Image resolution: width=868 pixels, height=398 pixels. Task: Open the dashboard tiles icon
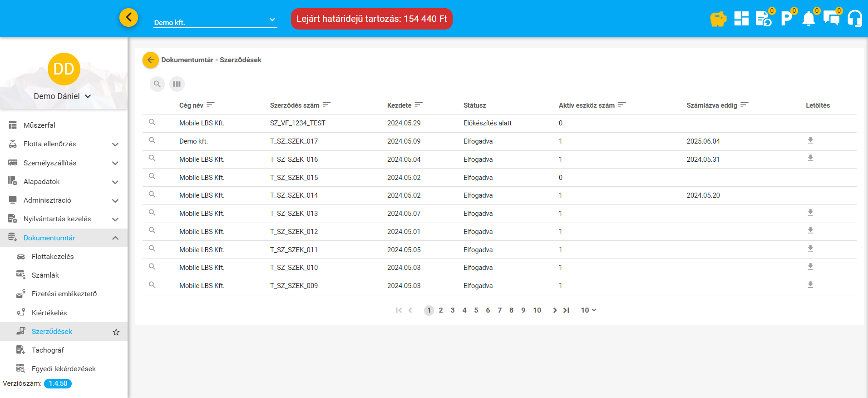click(x=741, y=19)
